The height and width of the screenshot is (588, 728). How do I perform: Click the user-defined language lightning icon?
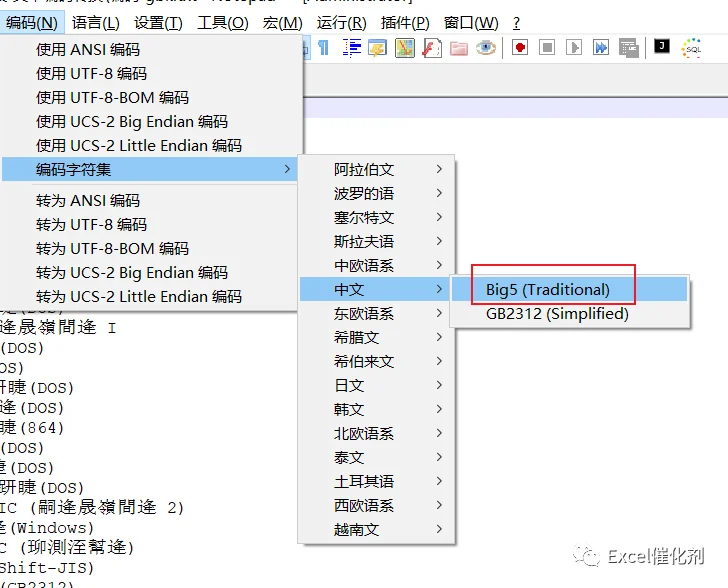pos(377,48)
